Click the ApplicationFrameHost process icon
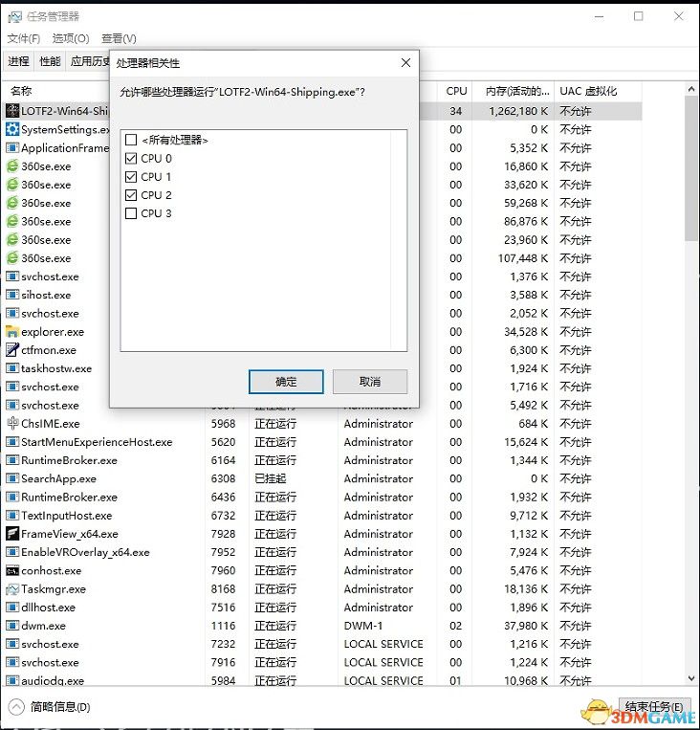The height and width of the screenshot is (730, 700). (12, 147)
